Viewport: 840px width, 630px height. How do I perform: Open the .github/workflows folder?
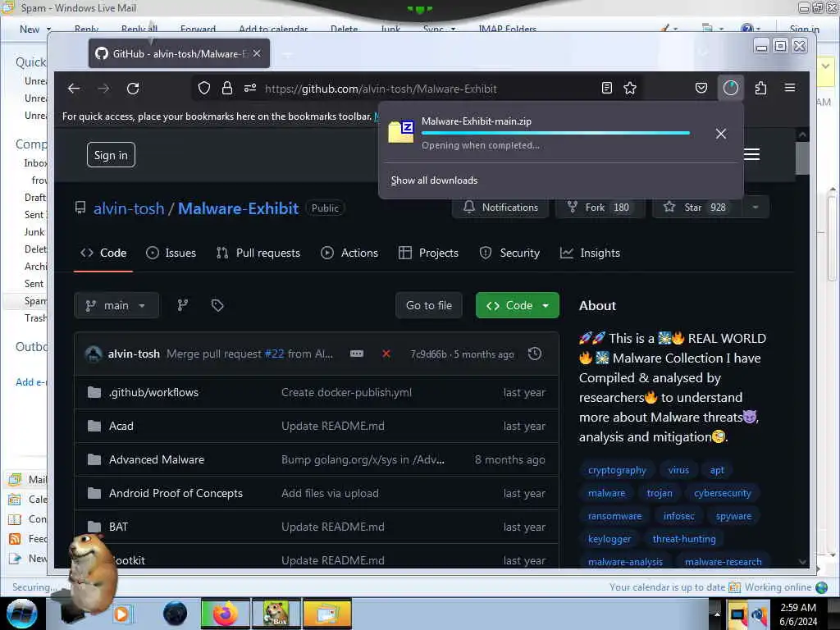point(153,392)
